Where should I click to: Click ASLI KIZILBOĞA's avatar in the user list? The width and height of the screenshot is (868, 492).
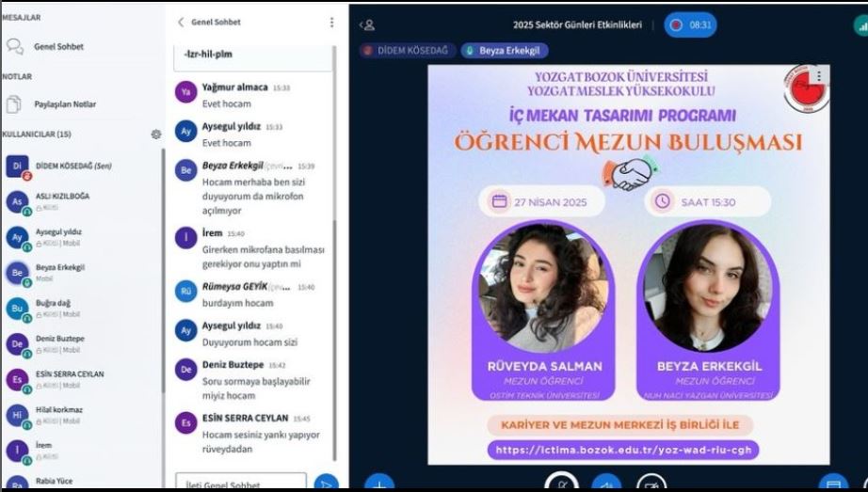pyautogui.click(x=17, y=201)
